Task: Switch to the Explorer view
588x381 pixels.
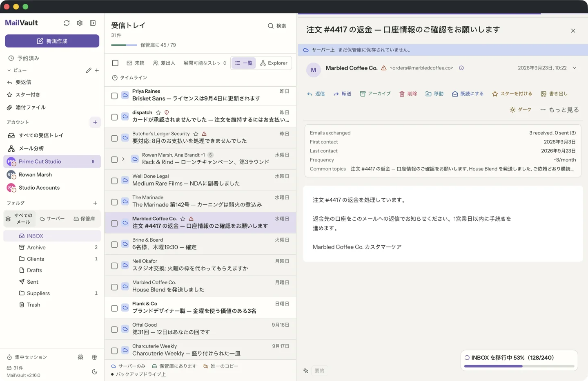Action: [274, 63]
